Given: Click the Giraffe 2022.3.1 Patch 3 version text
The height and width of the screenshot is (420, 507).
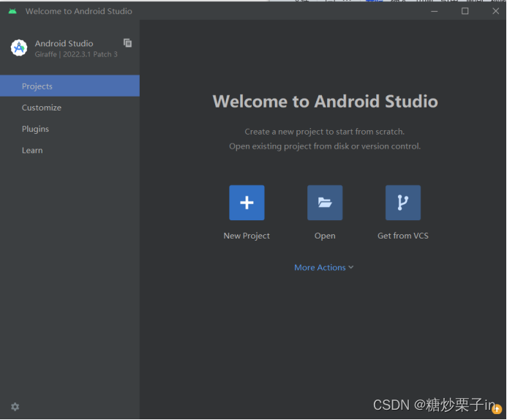Looking at the screenshot, I should point(76,54).
